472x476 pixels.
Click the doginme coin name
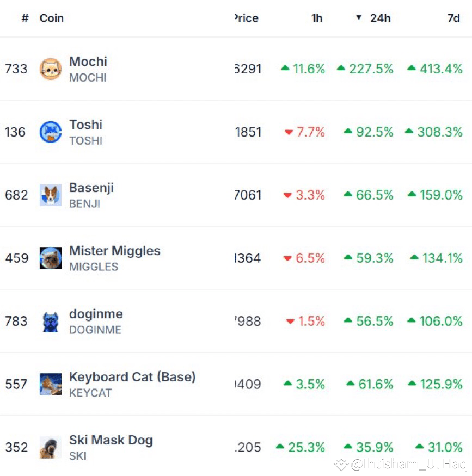(96, 314)
